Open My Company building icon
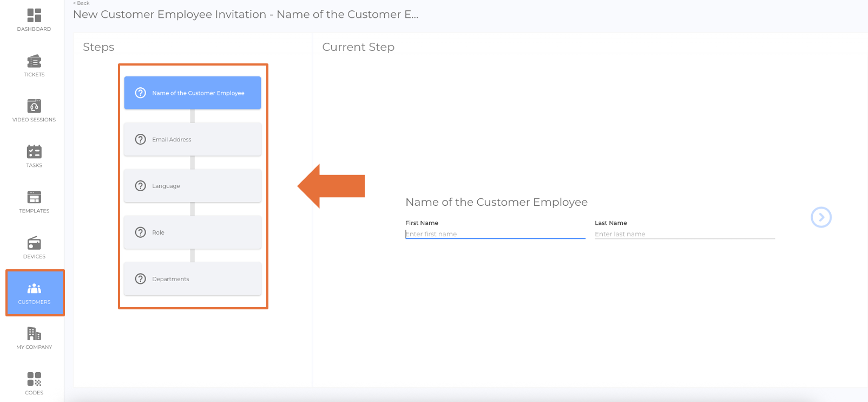Viewport: 868px width, 402px height. [34, 334]
